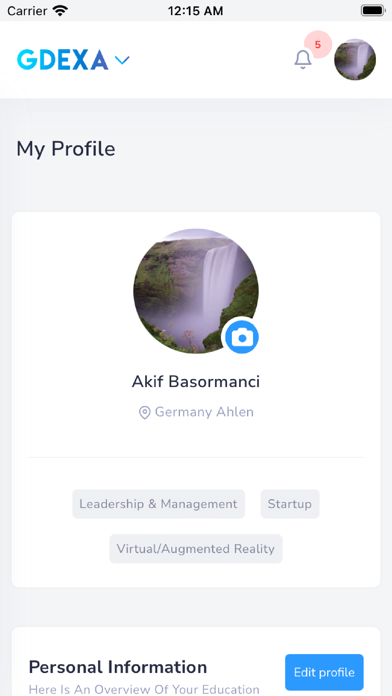Tap the Germany Ahlen location text
The image size is (392, 696).
coord(204,412)
